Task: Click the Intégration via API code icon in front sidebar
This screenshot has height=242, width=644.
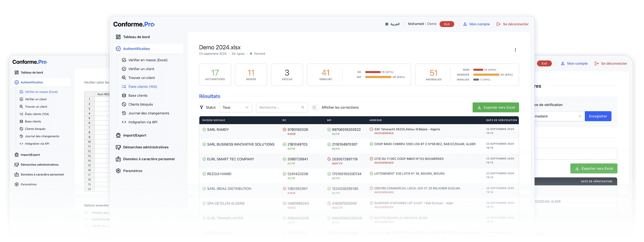Action: (x=124, y=122)
